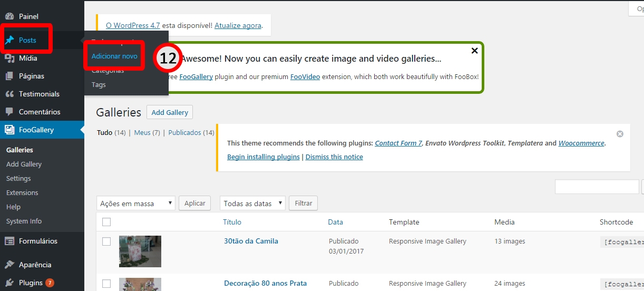Click the Aparência brush icon

click(9, 265)
